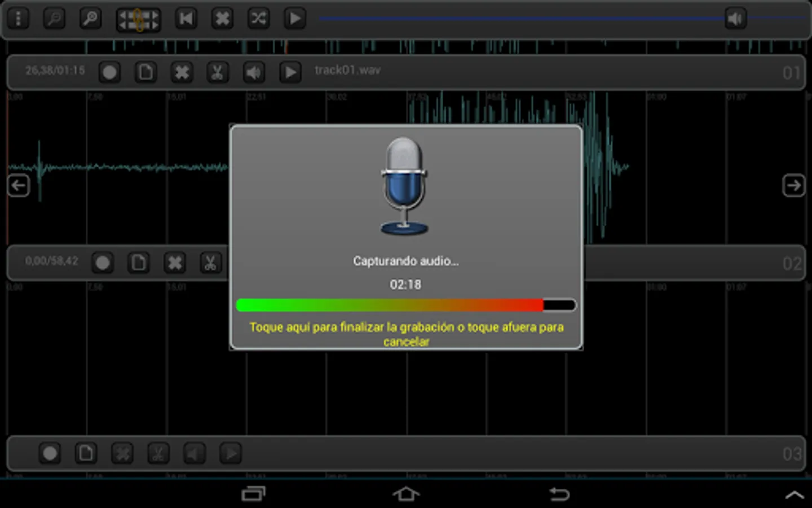The height and width of the screenshot is (508, 812).
Task: Click the master volume speaker icon
Action: tap(735, 19)
